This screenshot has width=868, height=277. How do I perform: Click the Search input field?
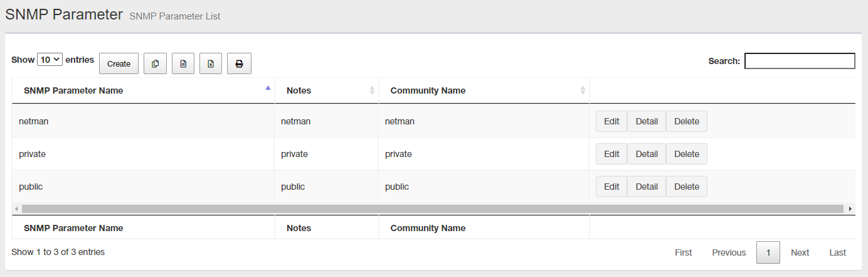[800, 61]
